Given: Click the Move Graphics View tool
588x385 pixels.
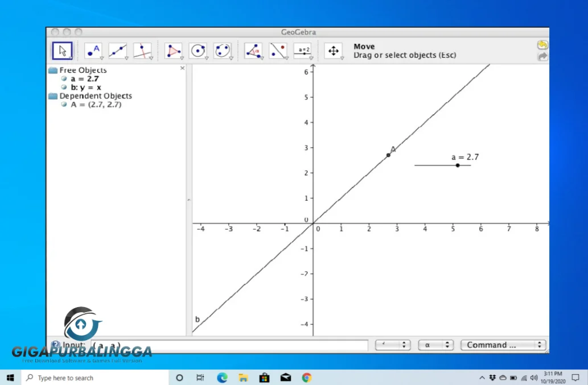Looking at the screenshot, I should pyautogui.click(x=334, y=51).
